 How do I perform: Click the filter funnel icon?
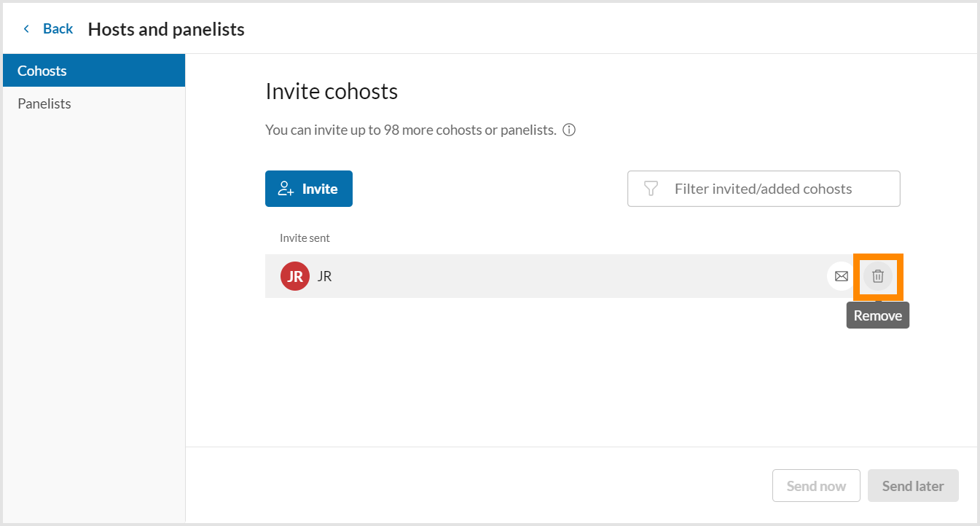click(651, 189)
